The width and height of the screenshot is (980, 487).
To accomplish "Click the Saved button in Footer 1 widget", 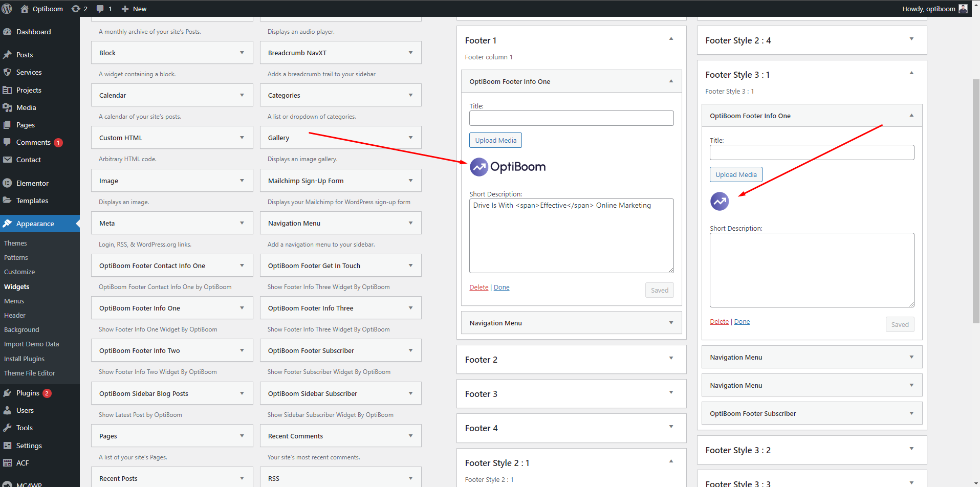I will [x=660, y=290].
